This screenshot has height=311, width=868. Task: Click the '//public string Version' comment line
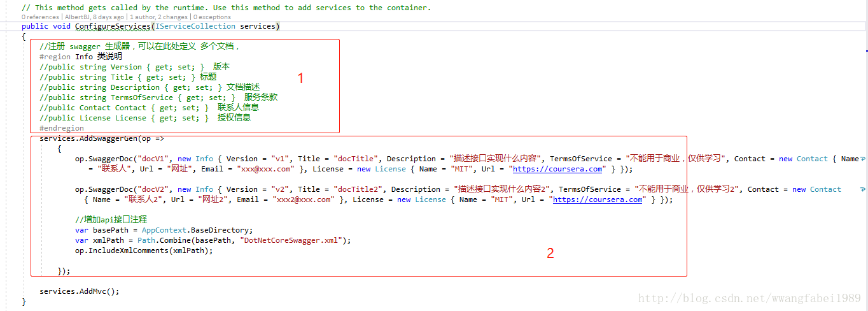click(x=135, y=67)
